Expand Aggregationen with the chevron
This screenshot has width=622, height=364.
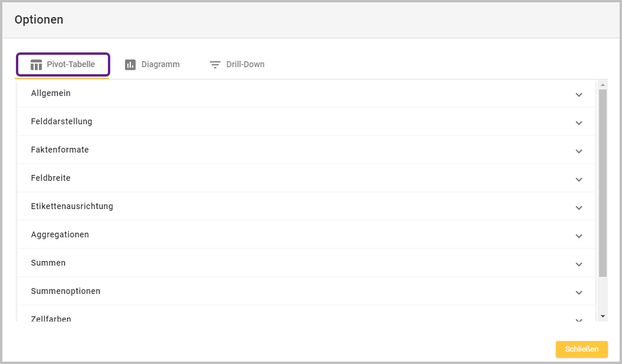click(578, 236)
